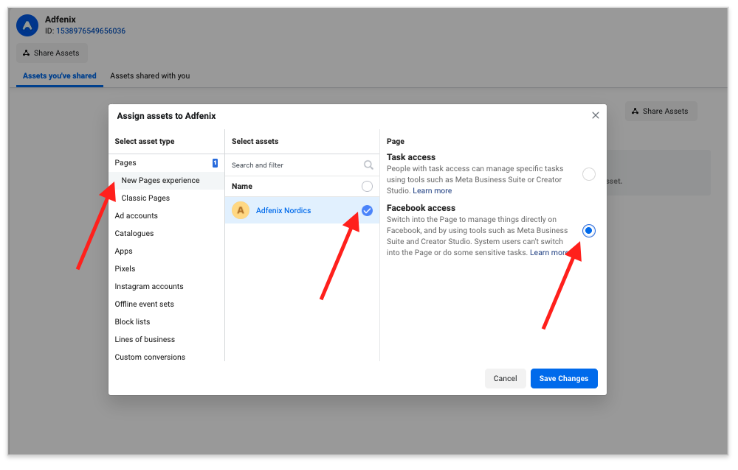Click Facebook access heading
Screen dimensions: 738x470
[x=421, y=208]
